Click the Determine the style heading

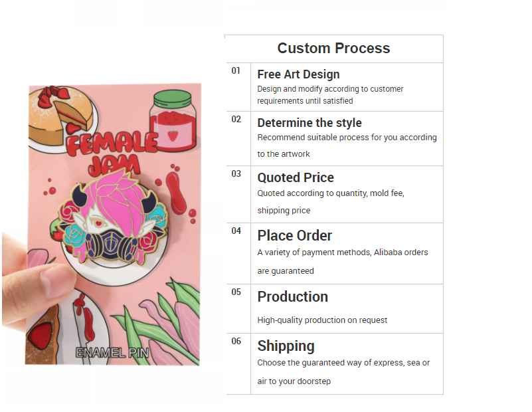310,123
